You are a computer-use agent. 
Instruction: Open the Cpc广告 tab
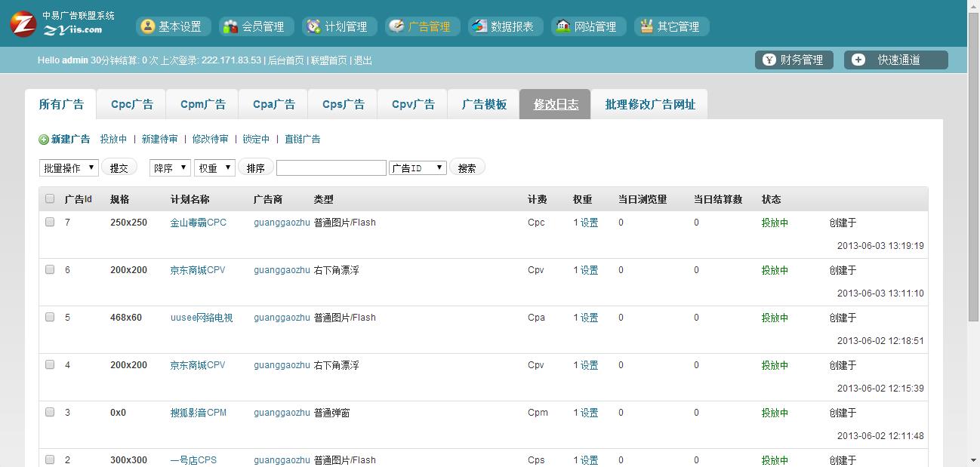point(132,104)
